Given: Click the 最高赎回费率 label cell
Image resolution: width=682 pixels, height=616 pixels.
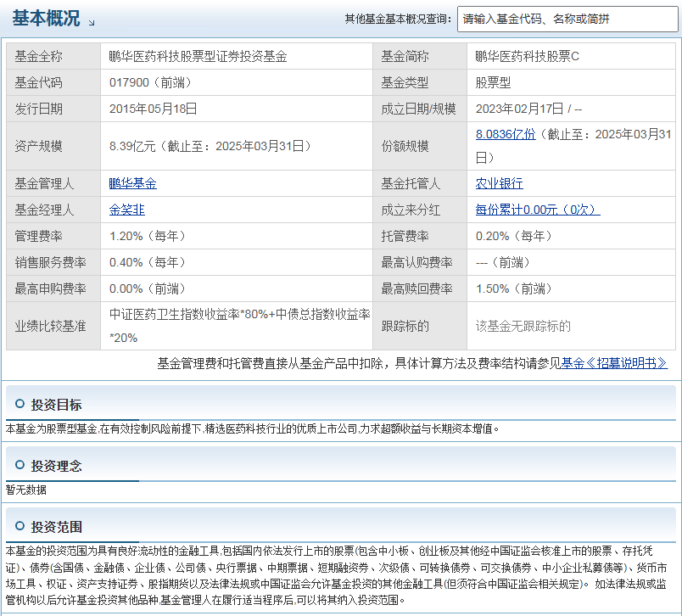Looking at the screenshot, I should click(420, 288).
